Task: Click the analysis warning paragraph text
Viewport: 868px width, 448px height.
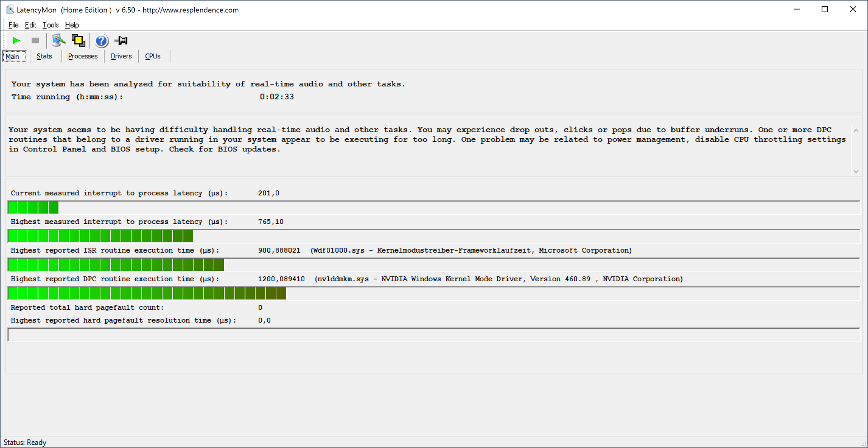Action: click(427, 139)
